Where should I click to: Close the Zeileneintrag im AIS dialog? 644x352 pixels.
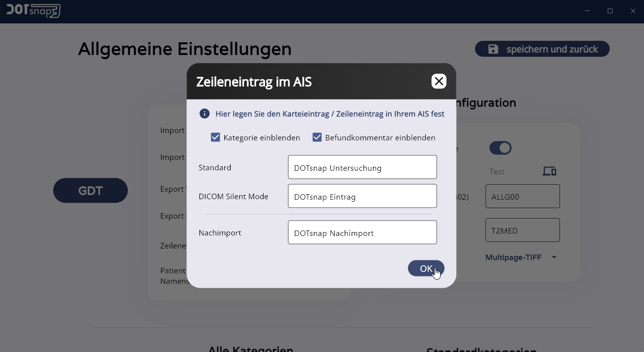coord(439,81)
